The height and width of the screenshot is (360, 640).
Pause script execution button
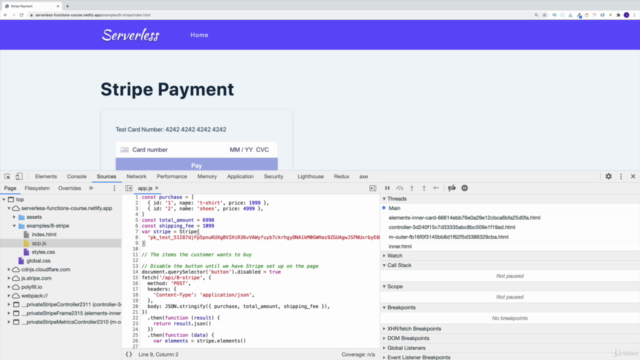point(387,188)
